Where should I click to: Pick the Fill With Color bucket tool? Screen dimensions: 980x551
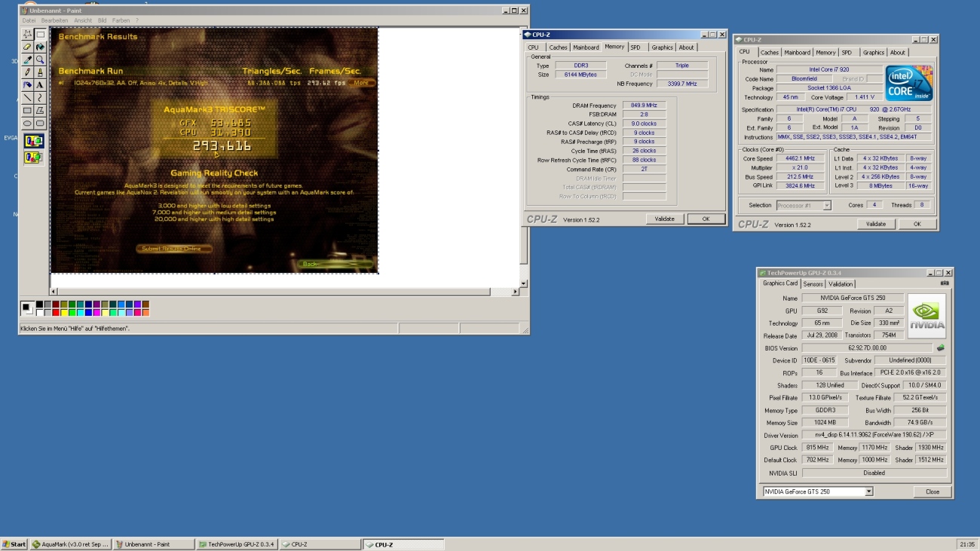click(40, 47)
